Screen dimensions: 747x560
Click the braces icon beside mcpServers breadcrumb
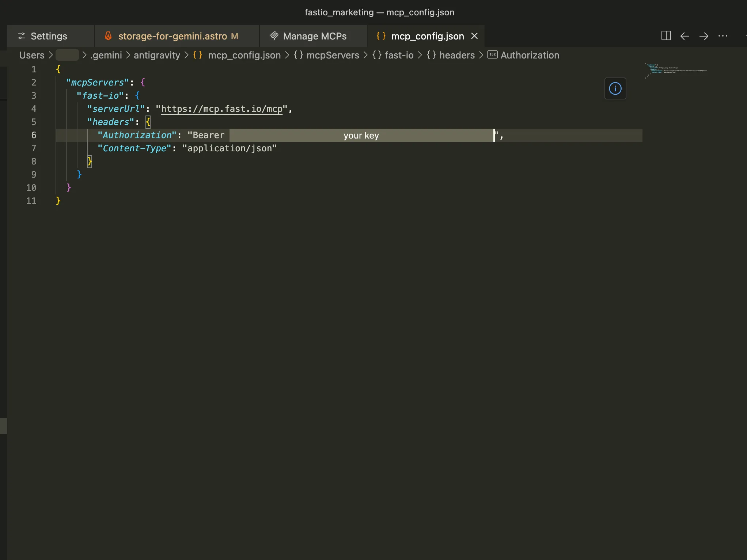click(298, 55)
